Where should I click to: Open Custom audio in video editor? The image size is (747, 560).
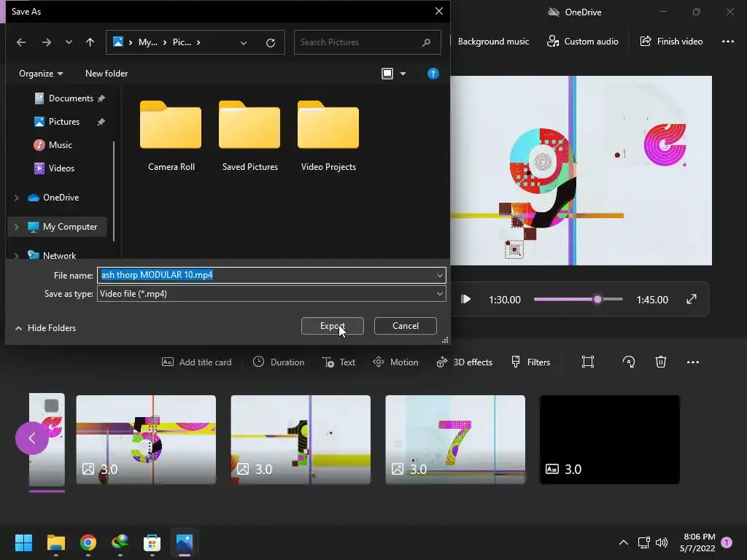tap(583, 42)
